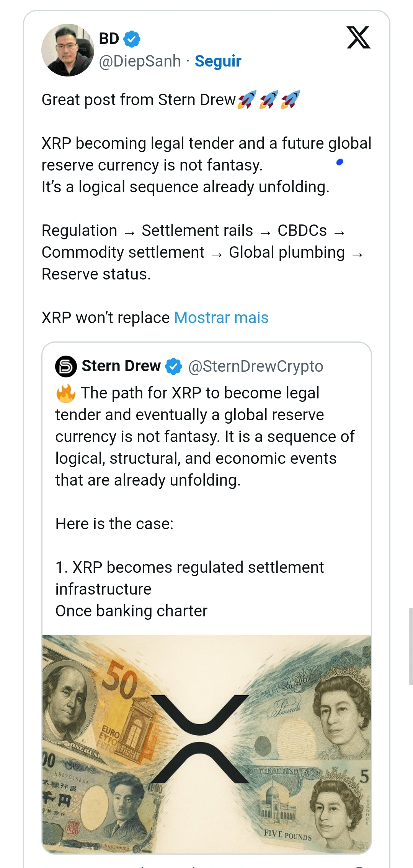This screenshot has width=413, height=868.
Task: Follow the account via Seguir
Action: click(218, 61)
